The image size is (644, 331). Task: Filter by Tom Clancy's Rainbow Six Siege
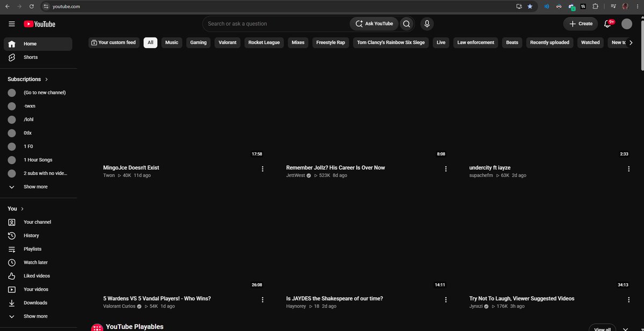[x=391, y=42]
